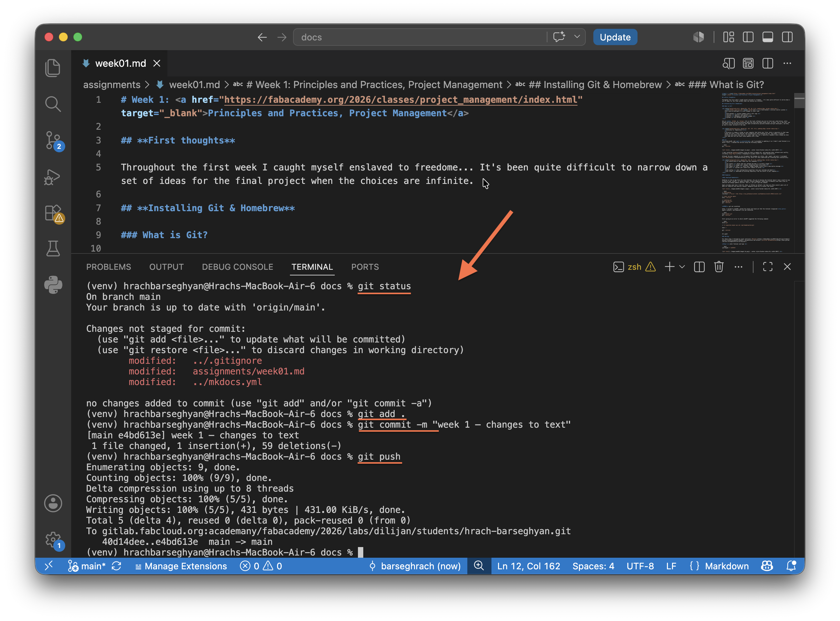
Task: Switch to the DEBUG CONSOLE tab
Action: (237, 267)
